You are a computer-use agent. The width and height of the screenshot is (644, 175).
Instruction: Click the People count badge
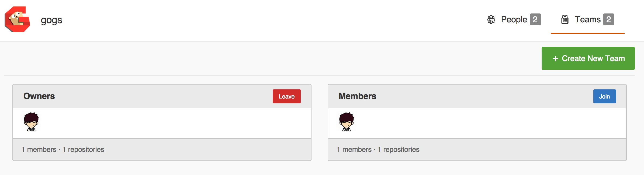click(535, 19)
